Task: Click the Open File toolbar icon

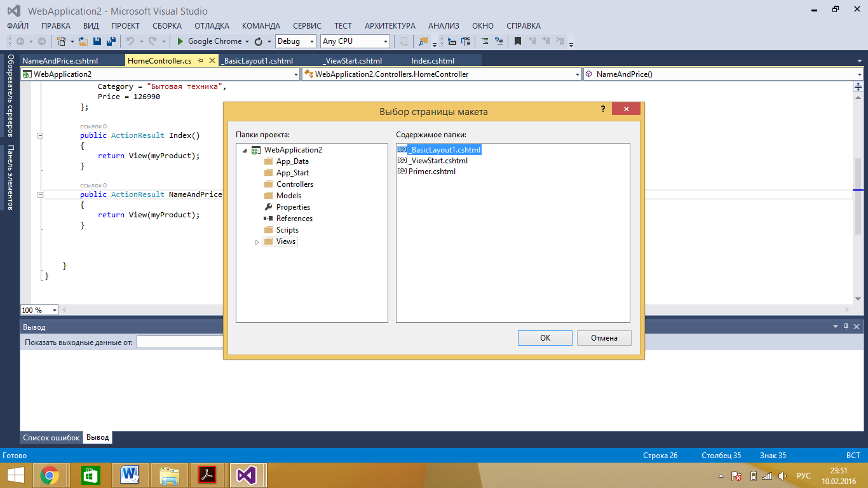Action: point(83,41)
